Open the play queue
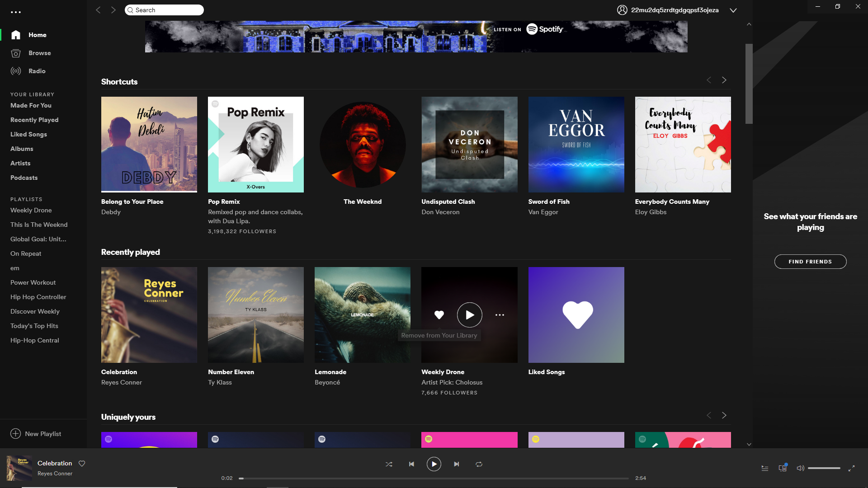The height and width of the screenshot is (488, 868). click(765, 468)
